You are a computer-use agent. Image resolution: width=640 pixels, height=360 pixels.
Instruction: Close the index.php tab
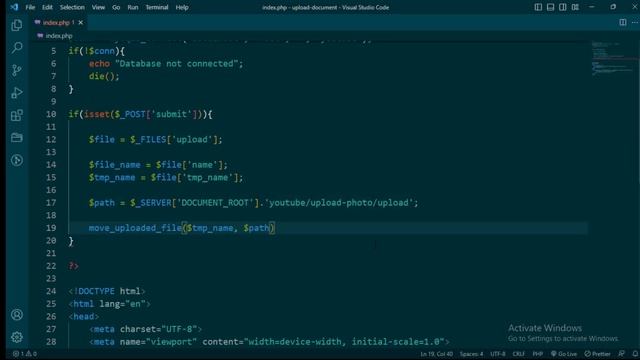[x=81, y=22]
